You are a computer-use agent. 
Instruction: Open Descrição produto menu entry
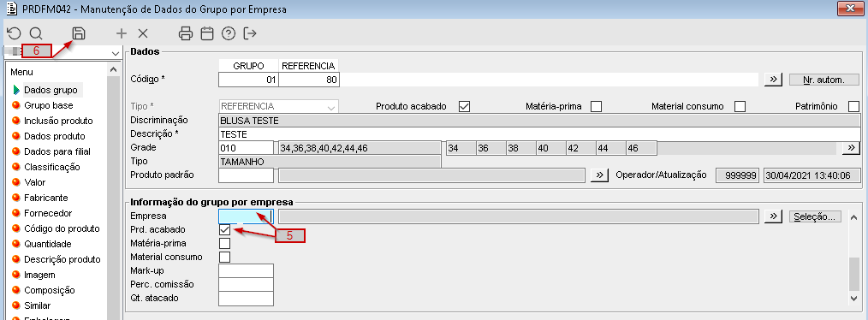tap(62, 259)
